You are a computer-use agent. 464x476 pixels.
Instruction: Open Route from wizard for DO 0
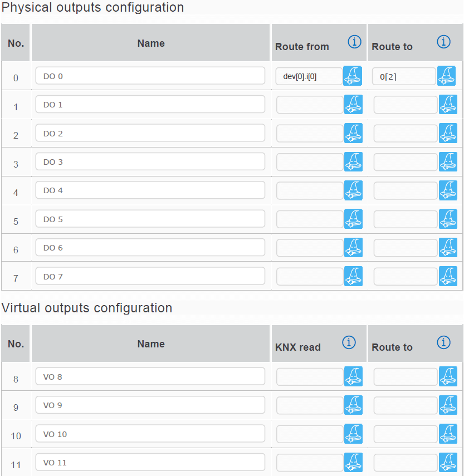coord(352,76)
